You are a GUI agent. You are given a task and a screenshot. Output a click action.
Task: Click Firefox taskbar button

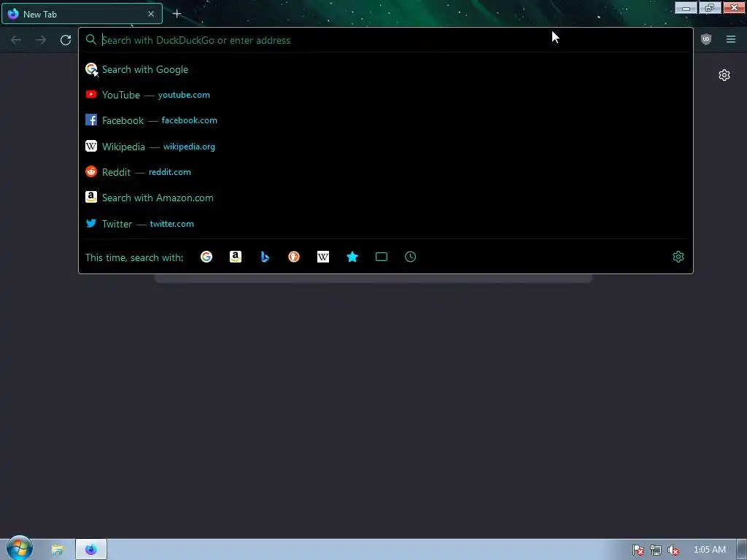[x=91, y=550]
